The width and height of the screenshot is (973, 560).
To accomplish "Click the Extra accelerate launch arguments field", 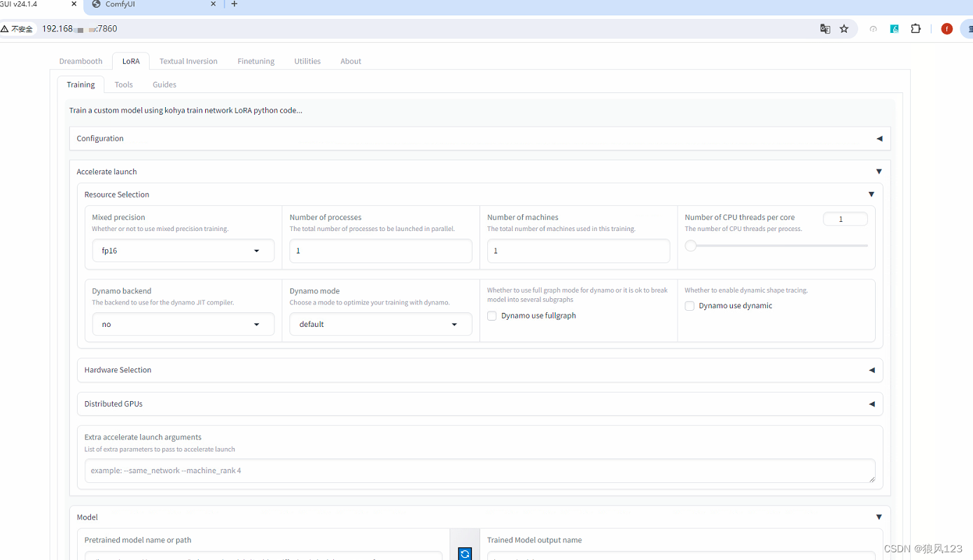I will (480, 470).
